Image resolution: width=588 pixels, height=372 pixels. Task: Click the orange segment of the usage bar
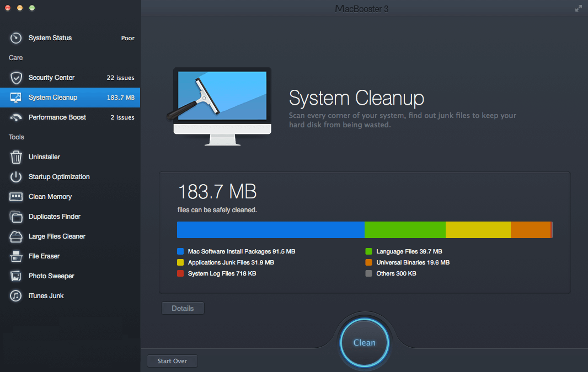coord(531,230)
